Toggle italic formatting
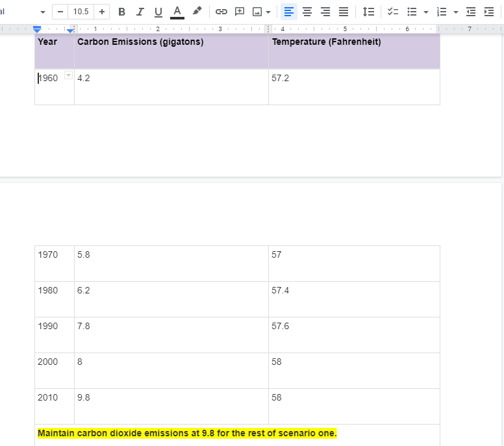The image size is (504, 446). point(140,12)
